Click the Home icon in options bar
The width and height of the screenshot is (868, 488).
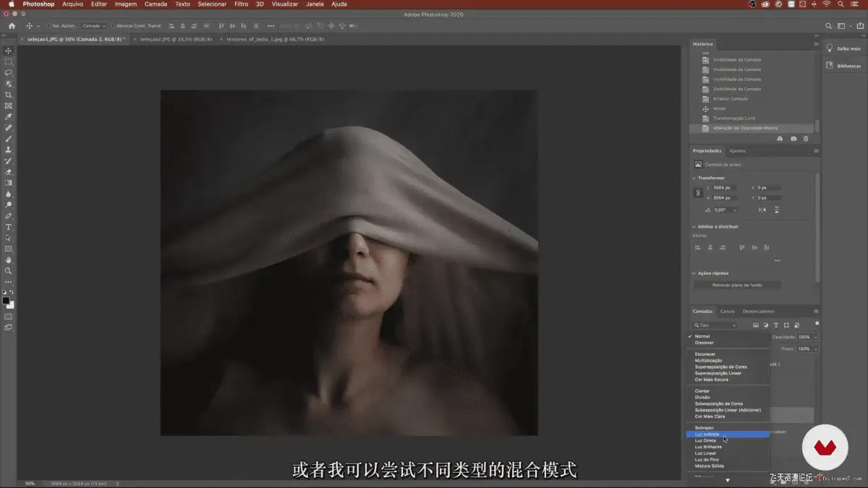[x=12, y=26]
